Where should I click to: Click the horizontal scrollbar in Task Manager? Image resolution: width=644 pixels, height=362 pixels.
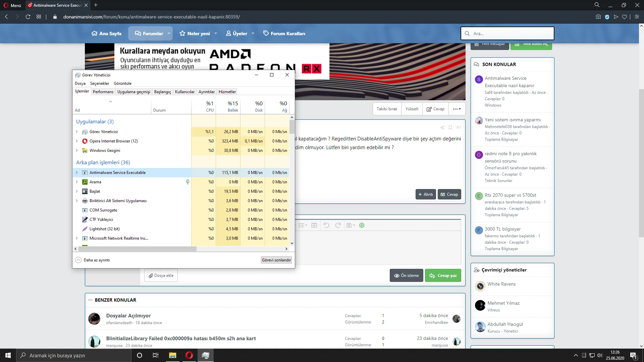tap(138, 249)
